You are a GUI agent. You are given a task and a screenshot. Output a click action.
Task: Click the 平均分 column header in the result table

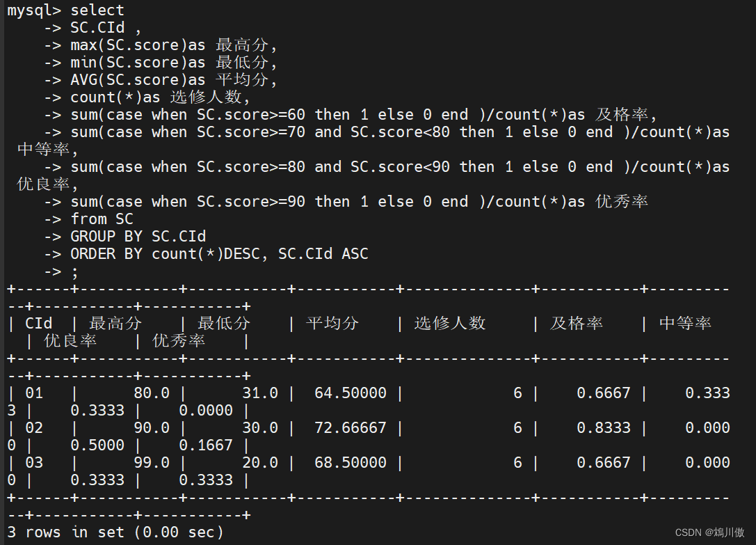click(332, 324)
